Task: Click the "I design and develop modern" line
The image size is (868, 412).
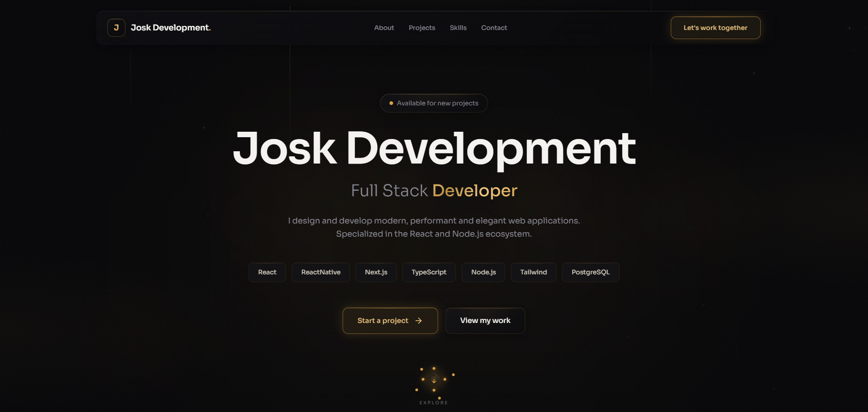Action: pos(434,221)
